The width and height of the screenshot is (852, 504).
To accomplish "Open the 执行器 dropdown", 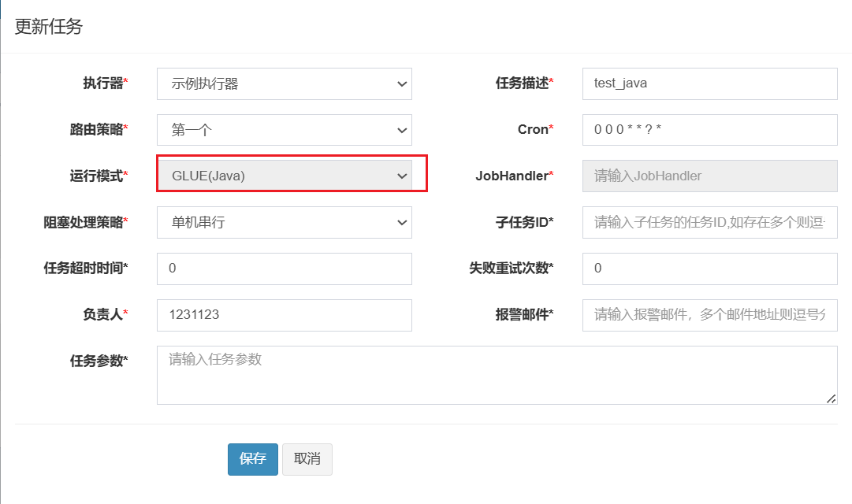I will click(x=284, y=83).
